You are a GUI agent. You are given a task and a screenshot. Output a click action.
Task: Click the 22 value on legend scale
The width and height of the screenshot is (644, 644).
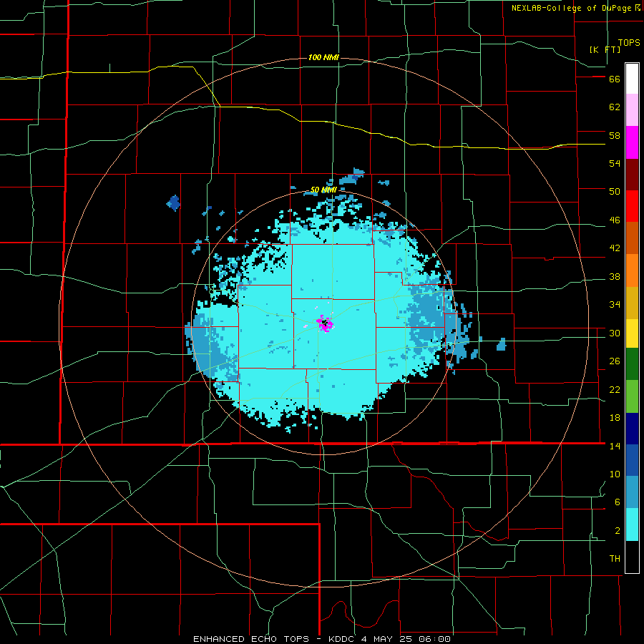(x=615, y=389)
